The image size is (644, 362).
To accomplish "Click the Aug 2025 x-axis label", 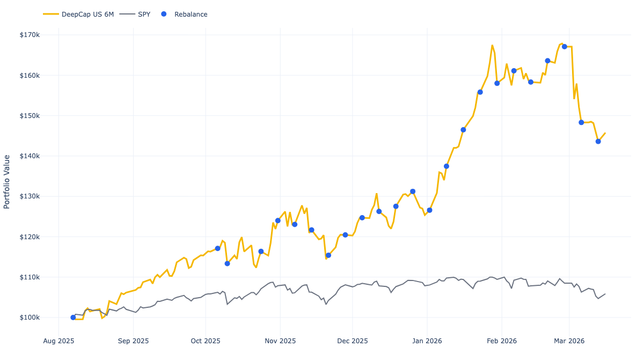I will 59,341.
